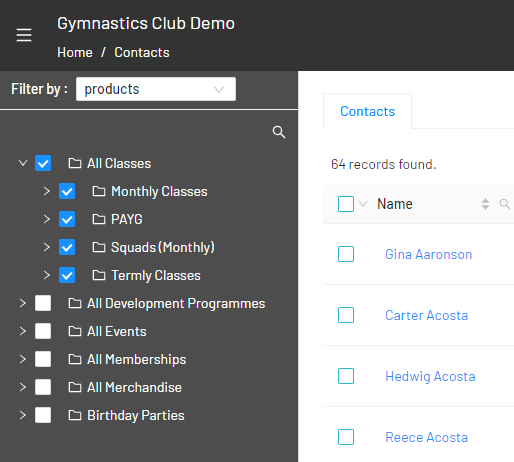Switch to the Contacts tab

pyautogui.click(x=367, y=111)
